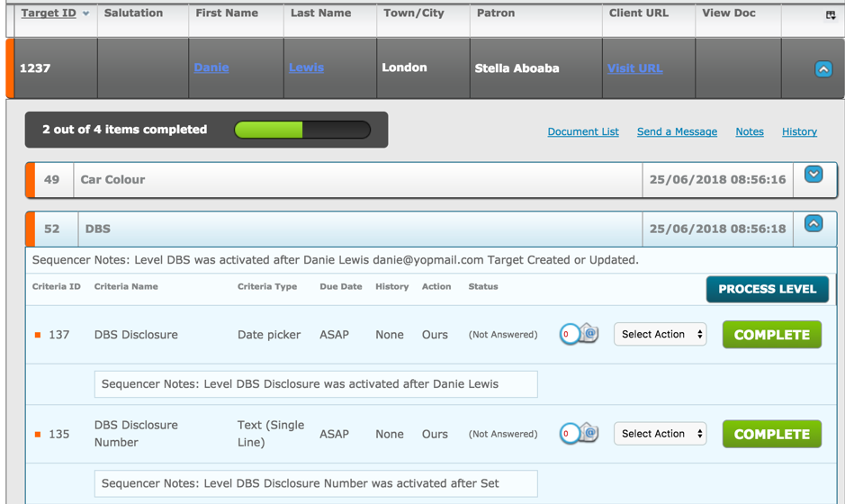Click level number 52
This screenshot has height=504, width=845.
51,229
